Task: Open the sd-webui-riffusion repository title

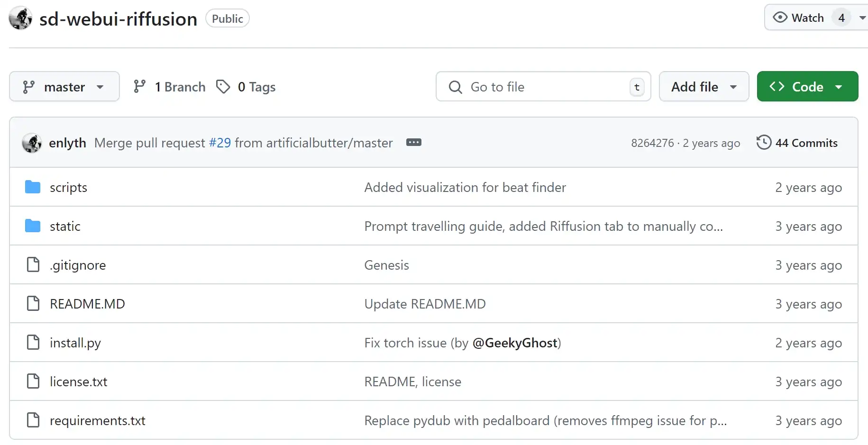Action: [x=118, y=19]
